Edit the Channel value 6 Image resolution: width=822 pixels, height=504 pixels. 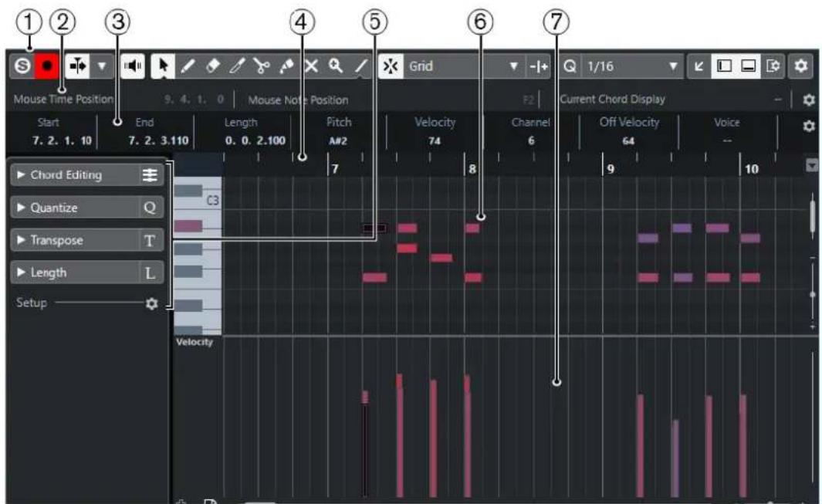click(531, 140)
